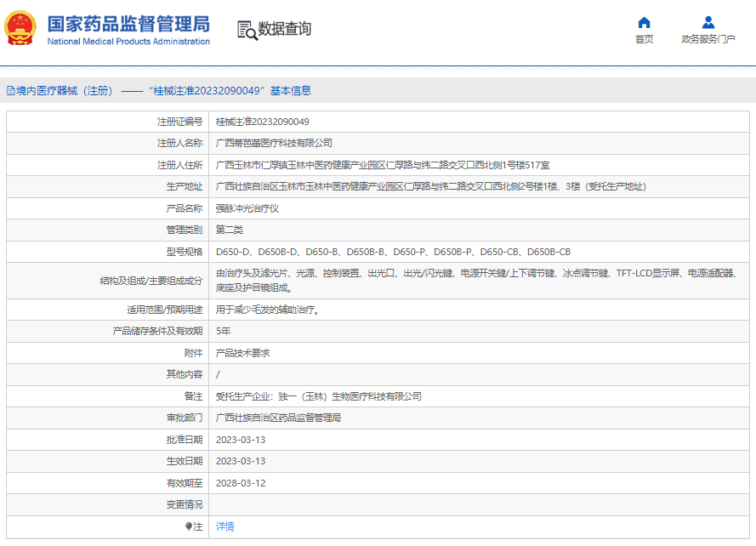
Task: Click the structure description starting 由治疗头及滤光片
Action: pyautogui.click(x=477, y=281)
